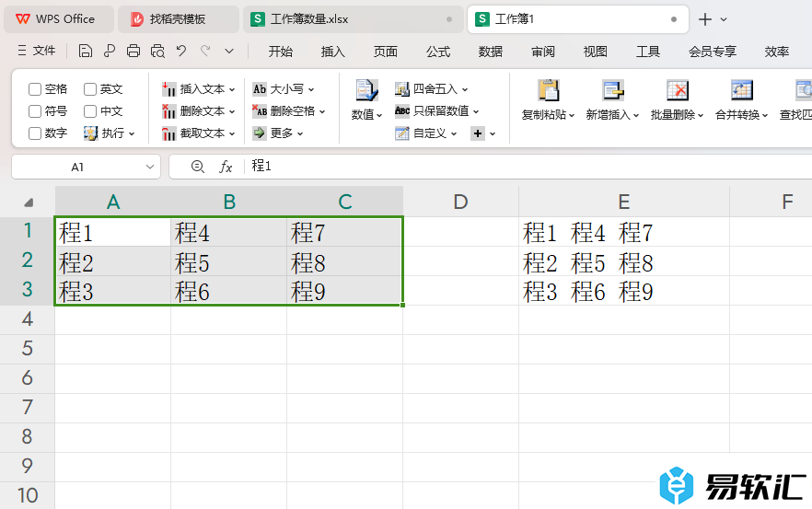The image size is (812, 509).
Task: Open the 会员专享 tab
Action: coord(712,52)
